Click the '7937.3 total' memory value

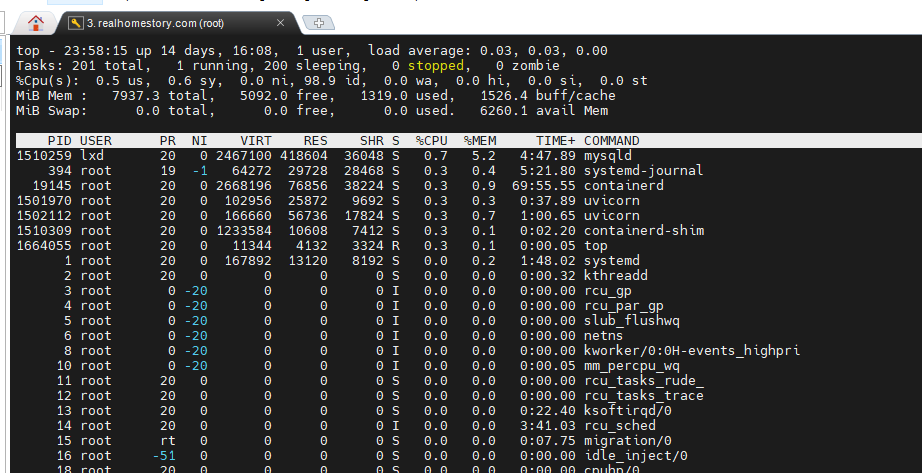163,96
